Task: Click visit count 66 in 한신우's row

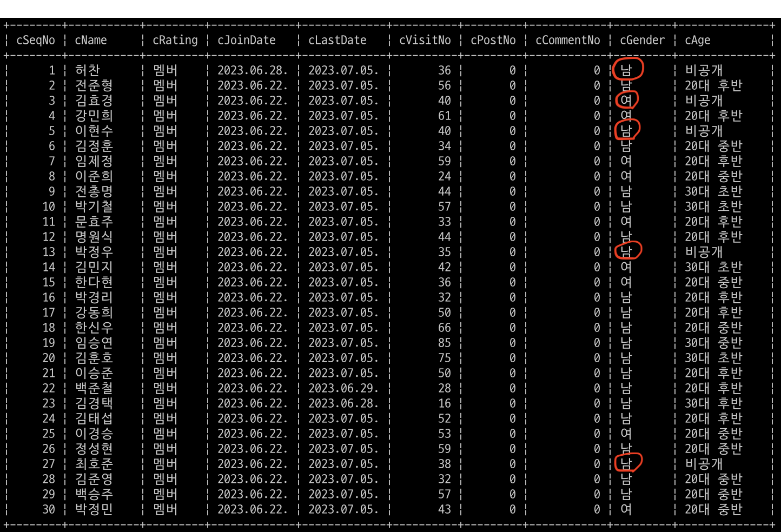Action: click(x=445, y=328)
